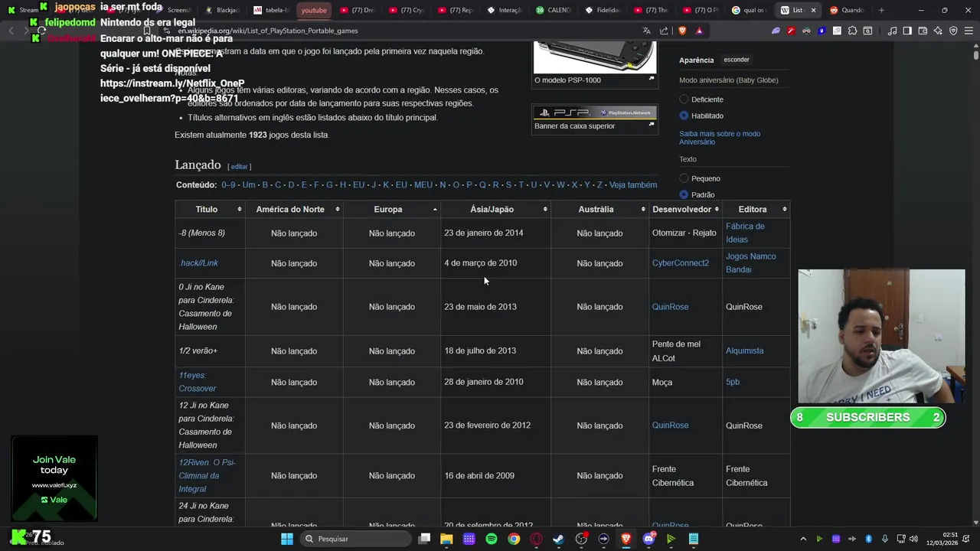Select the Deficiente radio option

(684, 99)
